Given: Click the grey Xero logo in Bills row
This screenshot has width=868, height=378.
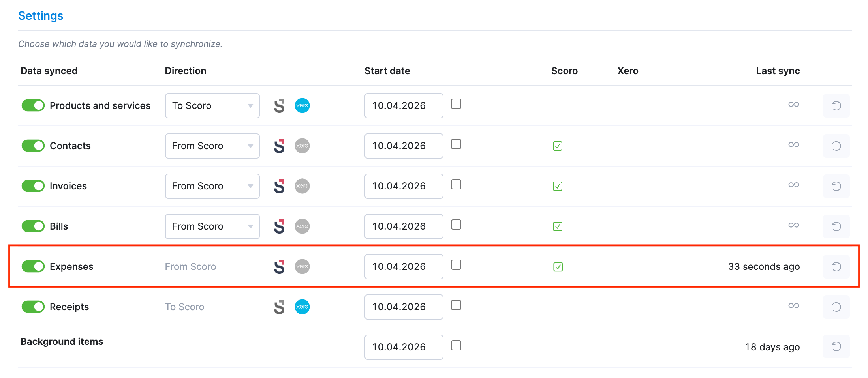Looking at the screenshot, I should click(x=302, y=226).
